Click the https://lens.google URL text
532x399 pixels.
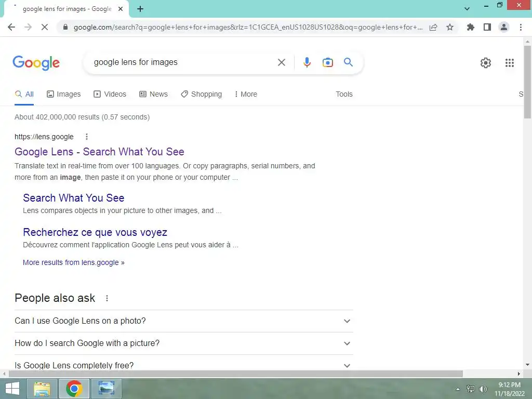click(x=44, y=137)
